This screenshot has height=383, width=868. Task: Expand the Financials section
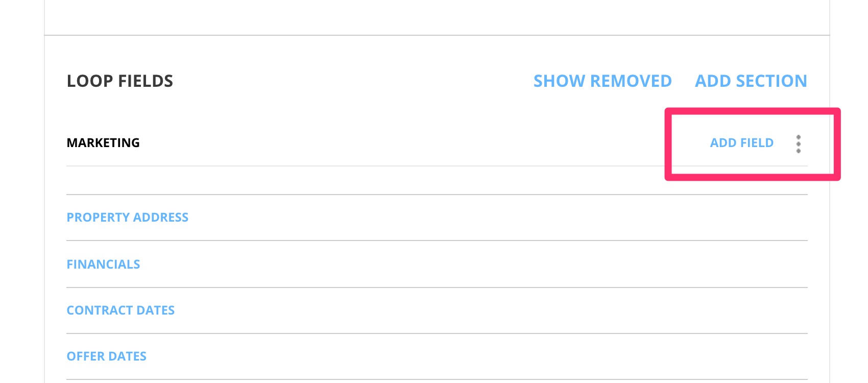coord(103,265)
